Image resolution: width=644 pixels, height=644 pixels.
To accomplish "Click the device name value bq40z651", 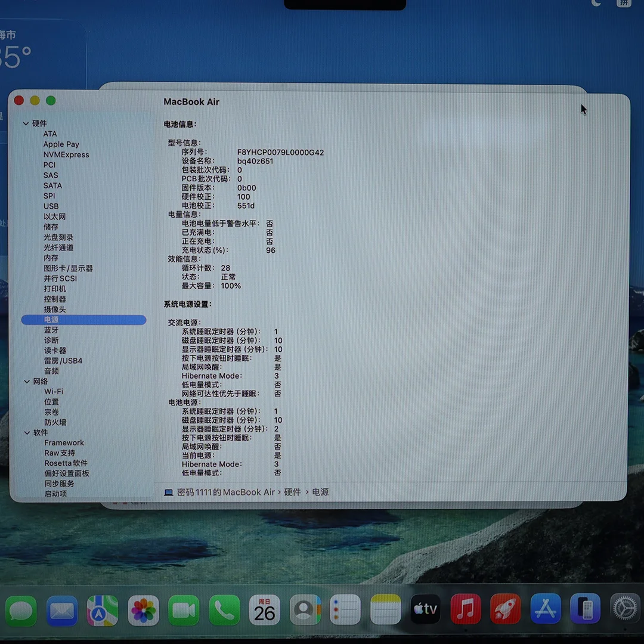I will 255,162.
